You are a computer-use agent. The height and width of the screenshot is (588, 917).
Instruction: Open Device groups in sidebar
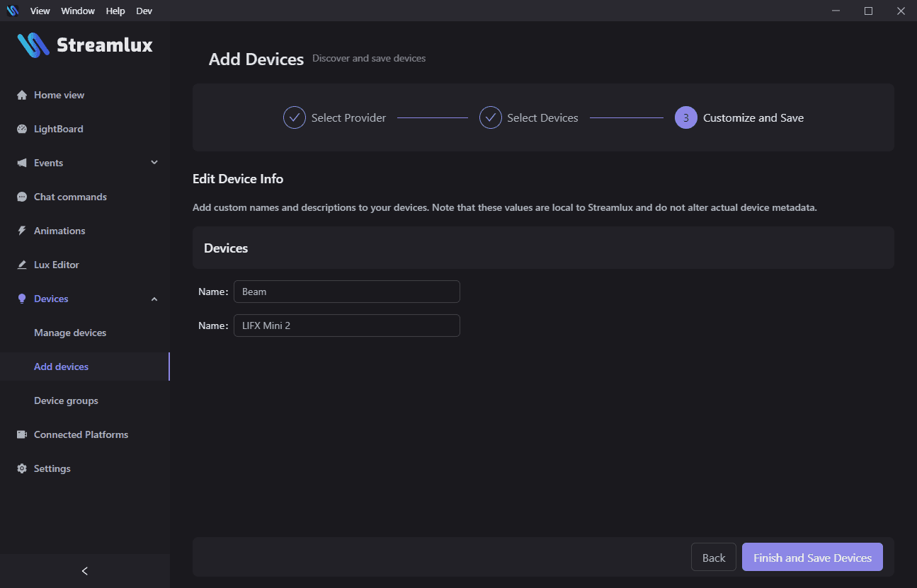(66, 400)
